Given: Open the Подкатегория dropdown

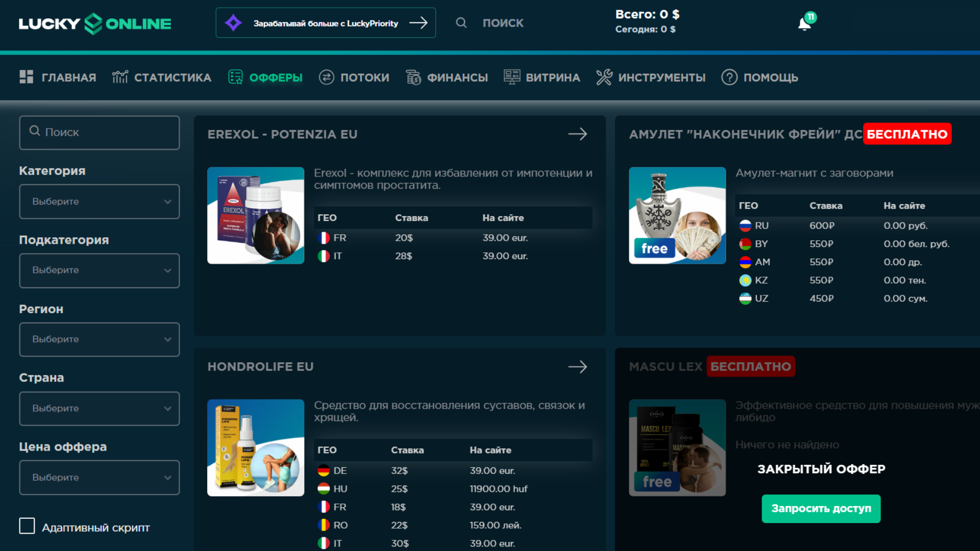Looking at the screenshot, I should click(x=100, y=270).
